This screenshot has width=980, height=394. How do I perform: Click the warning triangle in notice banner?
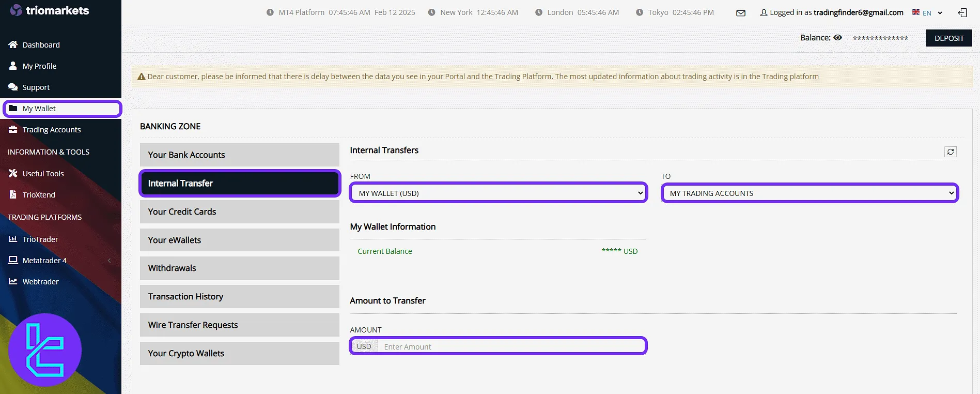[141, 77]
